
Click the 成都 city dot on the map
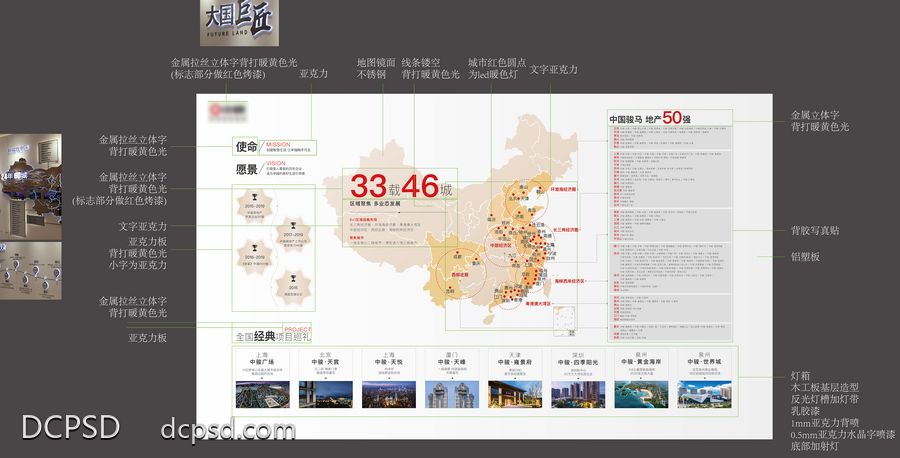[457, 253]
